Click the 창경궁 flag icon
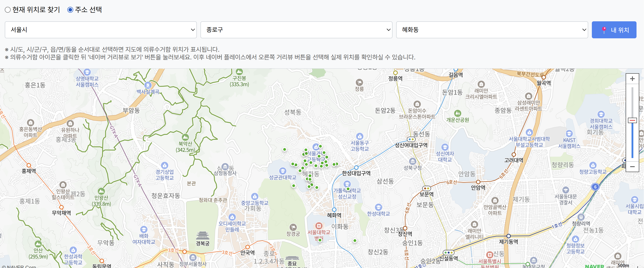Image resolution: width=644 pixels, height=268 pixels. coord(293,227)
